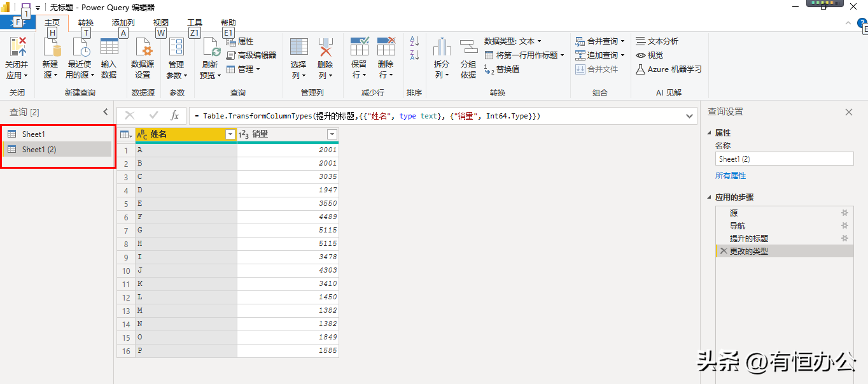This screenshot has height=384, width=868.
Task: Click Manage Parameters icon
Action: pos(176,48)
